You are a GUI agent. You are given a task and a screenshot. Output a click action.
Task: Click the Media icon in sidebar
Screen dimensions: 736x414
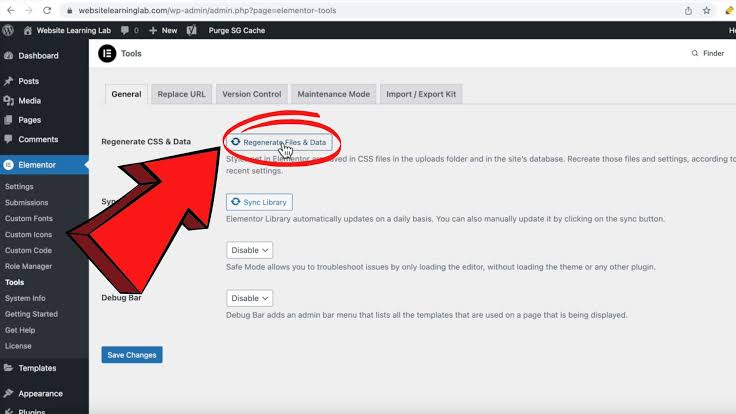click(x=8, y=100)
